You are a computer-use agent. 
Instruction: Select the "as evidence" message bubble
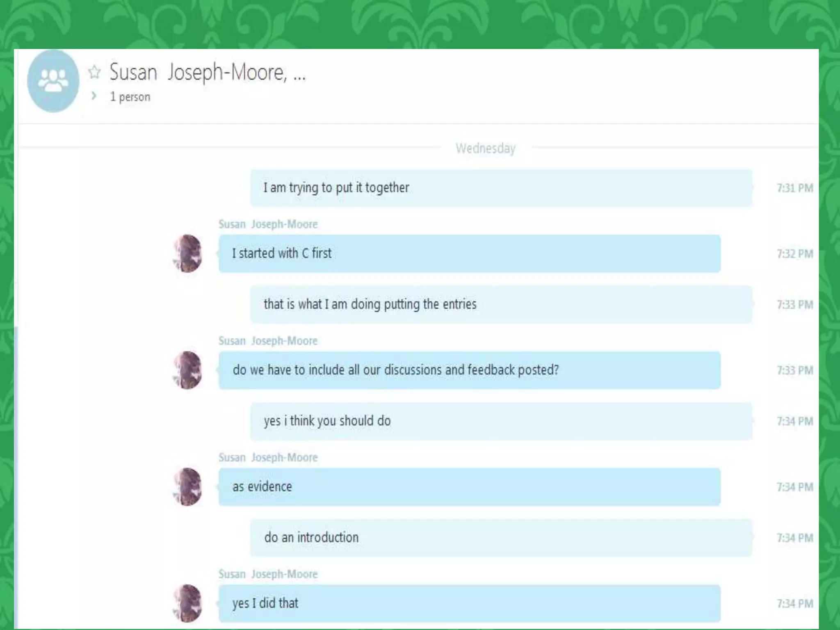470,487
